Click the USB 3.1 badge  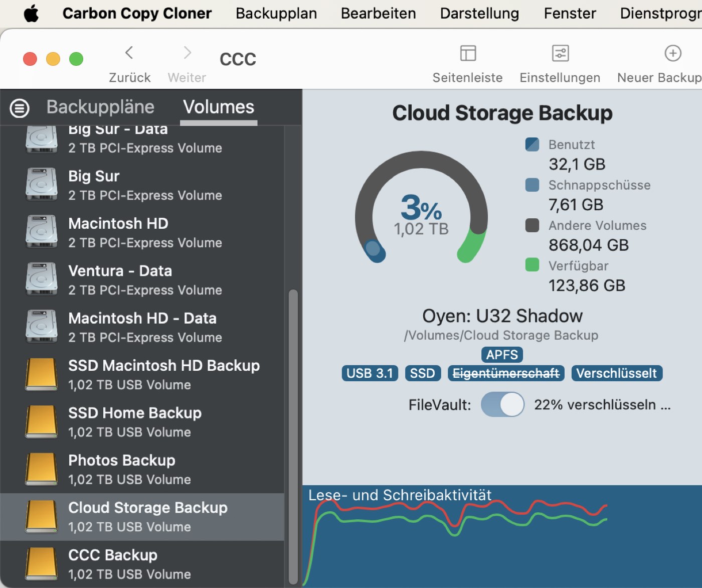pos(370,373)
